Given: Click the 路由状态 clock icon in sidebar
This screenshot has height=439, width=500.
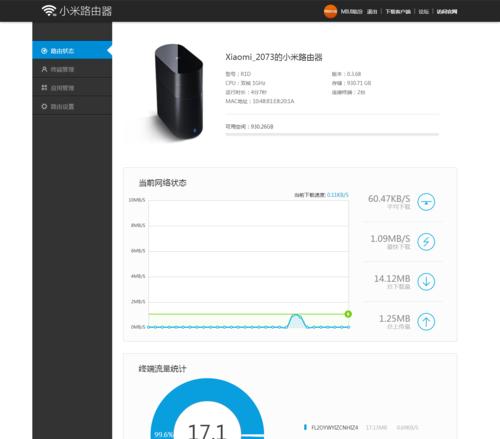Looking at the screenshot, I should pyautogui.click(x=44, y=51).
